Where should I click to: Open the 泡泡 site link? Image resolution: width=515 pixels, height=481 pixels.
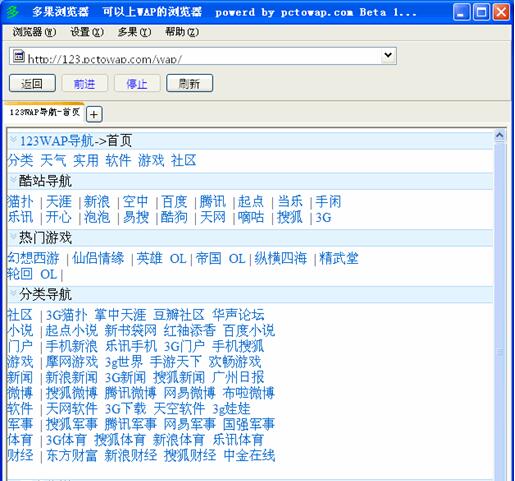pos(97,217)
